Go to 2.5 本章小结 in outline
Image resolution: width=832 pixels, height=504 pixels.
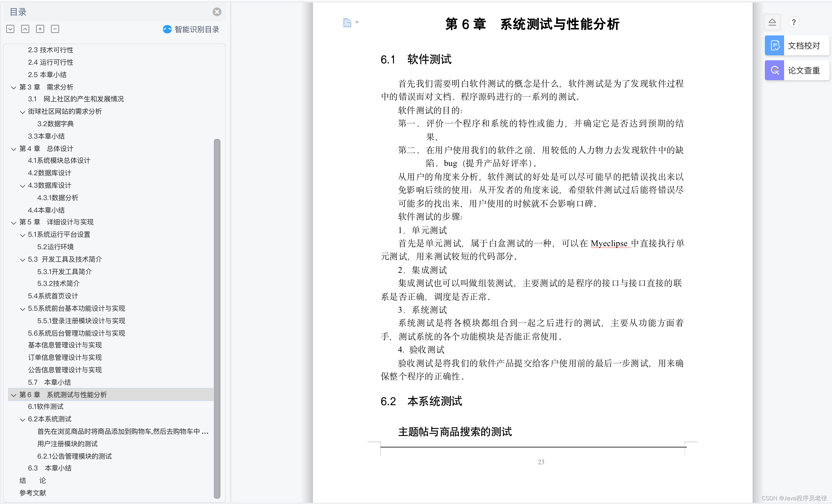pos(47,75)
